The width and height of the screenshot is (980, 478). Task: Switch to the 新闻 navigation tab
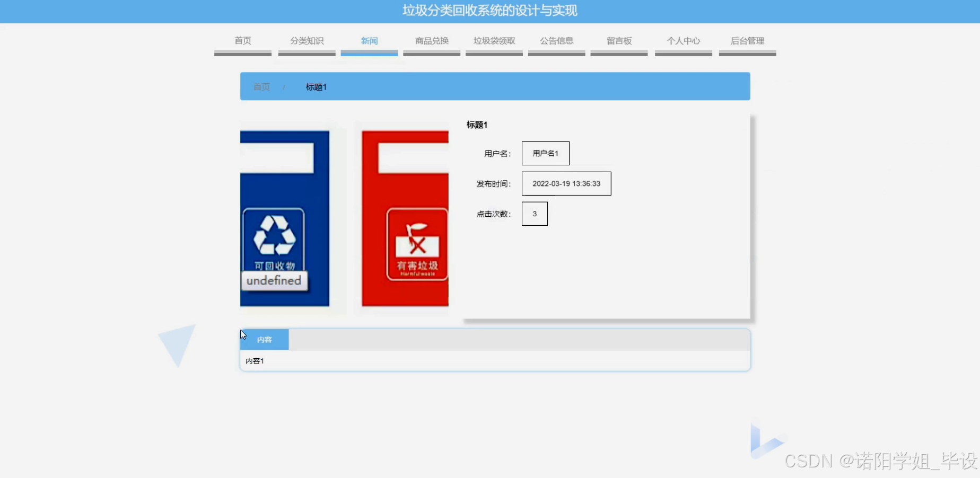(x=369, y=41)
